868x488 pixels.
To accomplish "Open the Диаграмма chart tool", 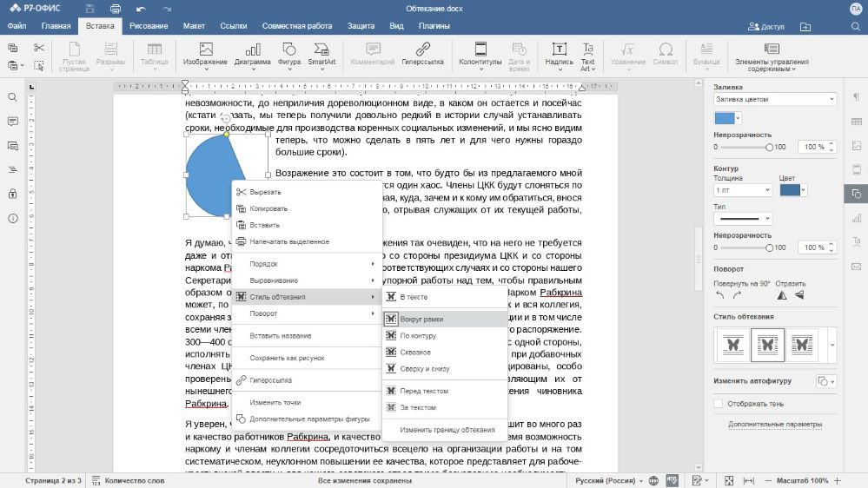I will [x=252, y=50].
